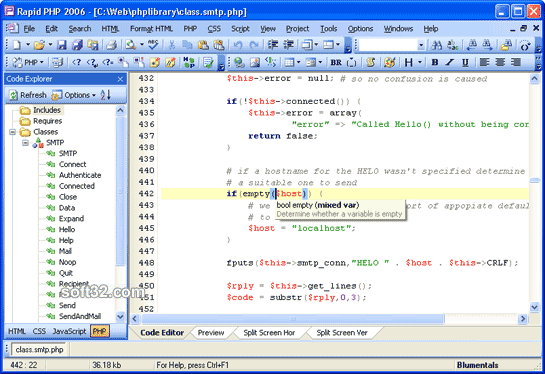Image resolution: width=545 pixels, height=374 pixels.
Task: Click Code Explorer scrollbar down arrow
Action: [120, 316]
